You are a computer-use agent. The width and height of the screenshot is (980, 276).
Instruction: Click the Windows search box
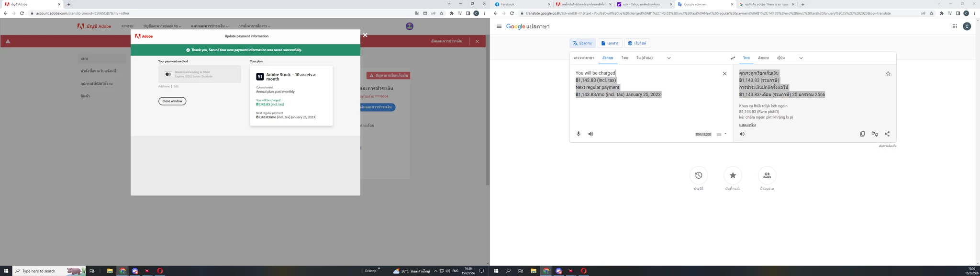(49, 271)
